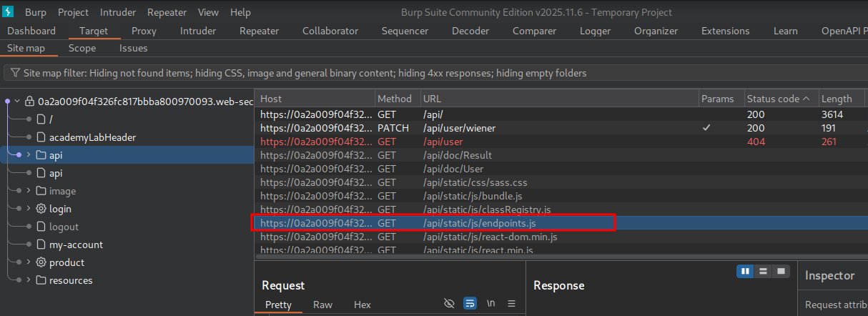Viewport: 868px width, 316px height.
Task: Expand the highlighted api folder chevron
Action: (x=28, y=155)
